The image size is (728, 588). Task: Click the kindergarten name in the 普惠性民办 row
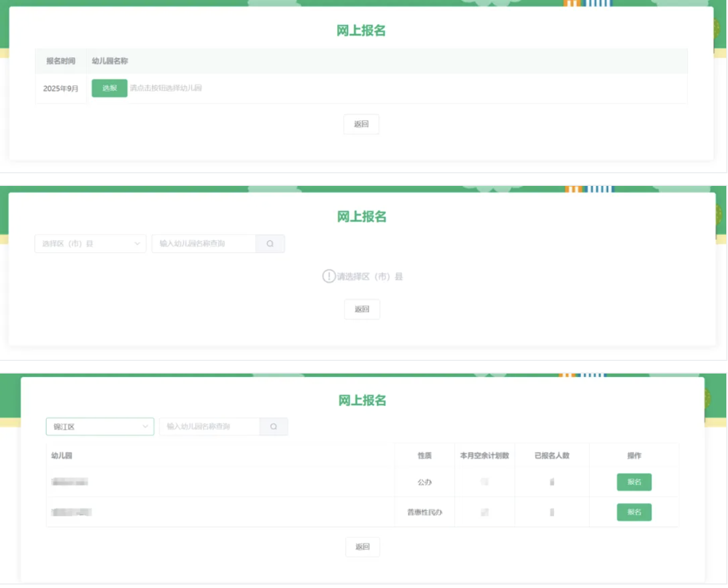(72, 512)
